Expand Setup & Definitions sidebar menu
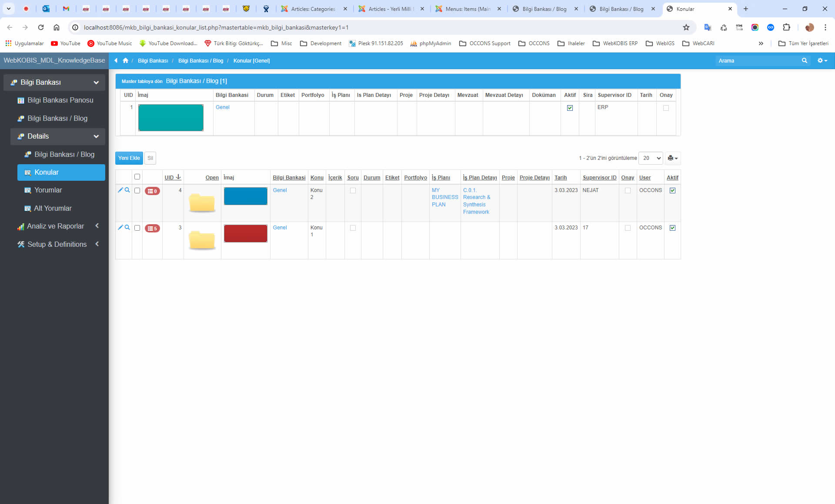Screen dimensions: 835x504 point(58,244)
